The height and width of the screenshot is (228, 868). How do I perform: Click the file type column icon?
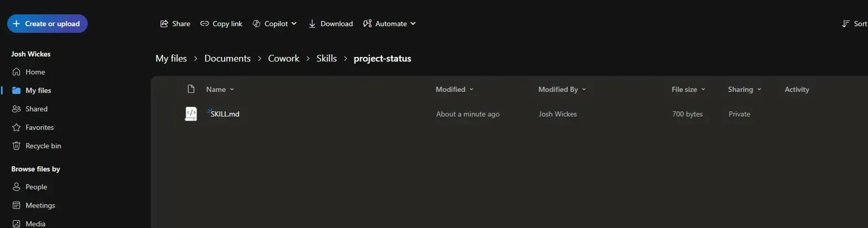pyautogui.click(x=191, y=89)
